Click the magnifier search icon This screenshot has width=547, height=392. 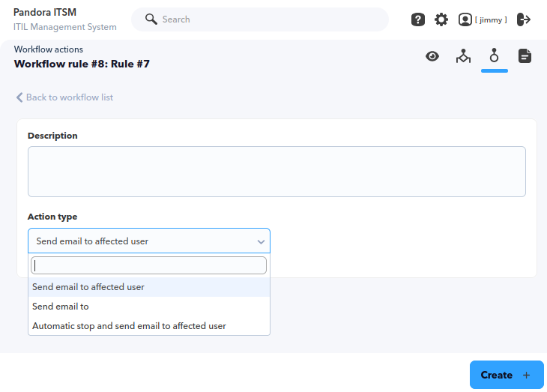coord(151,19)
